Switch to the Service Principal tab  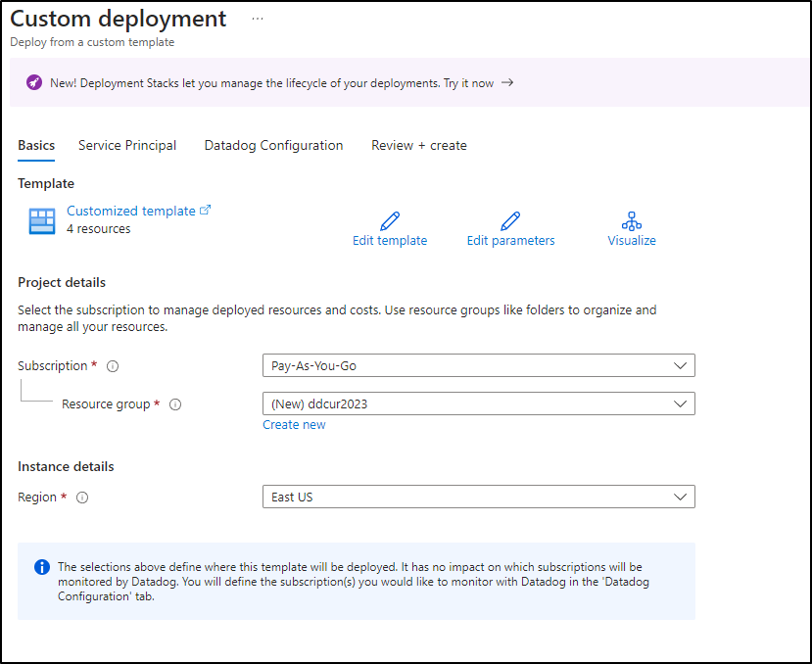coord(127,146)
